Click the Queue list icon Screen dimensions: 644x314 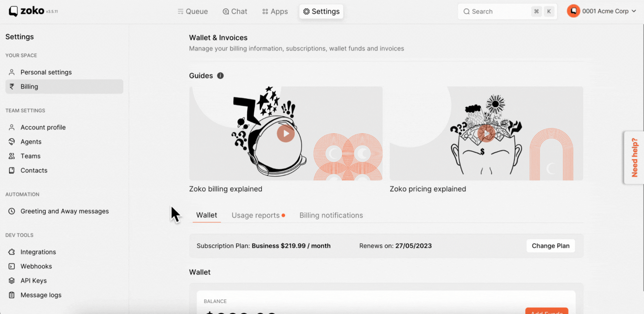[x=180, y=11]
